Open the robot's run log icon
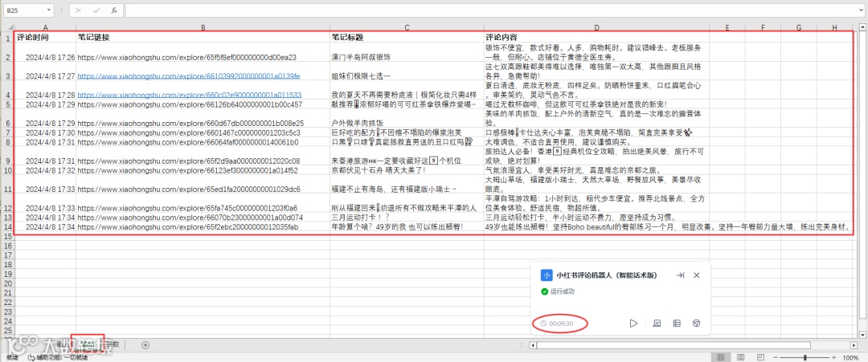 [657, 323]
